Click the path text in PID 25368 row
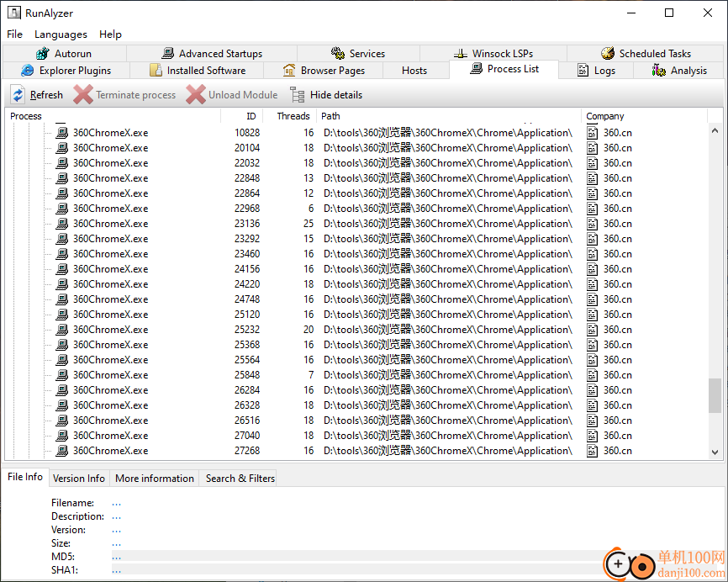728x582 pixels. point(448,345)
